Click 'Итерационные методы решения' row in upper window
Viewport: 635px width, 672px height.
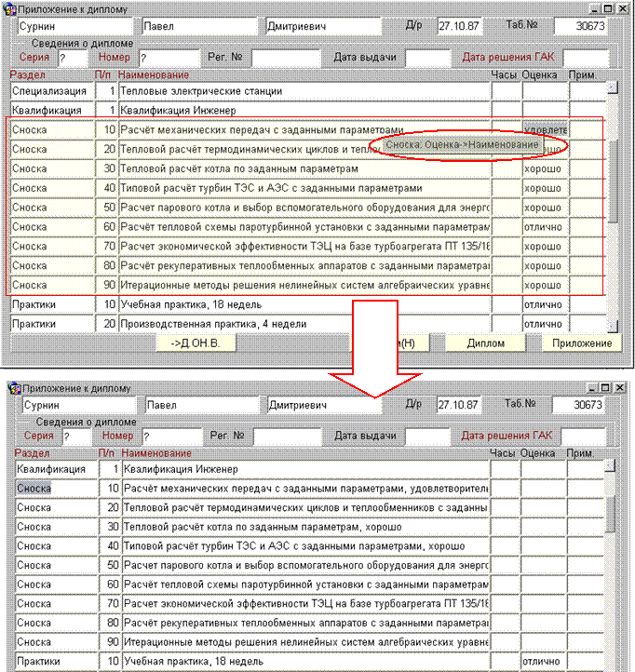(304, 286)
